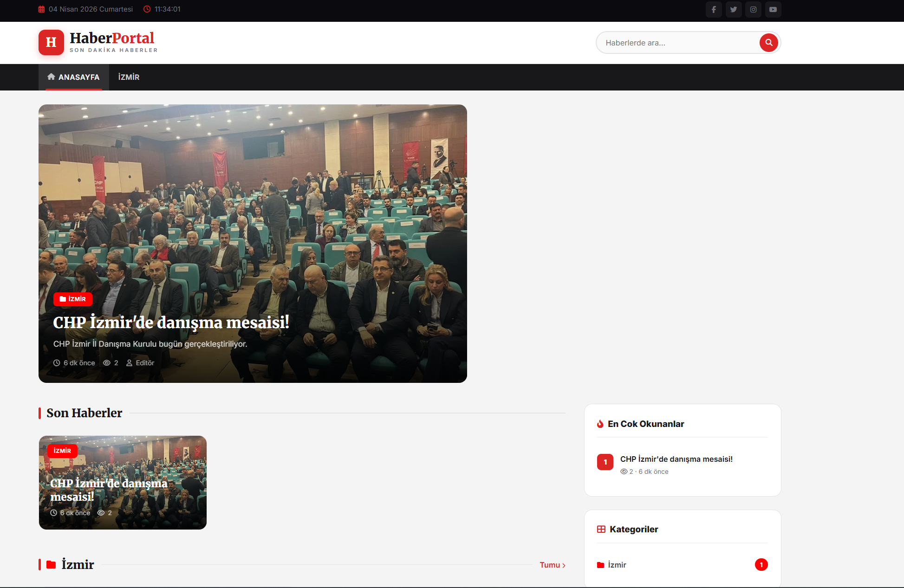Click the user icon beside Editör
The image size is (904, 588).
tap(130, 363)
